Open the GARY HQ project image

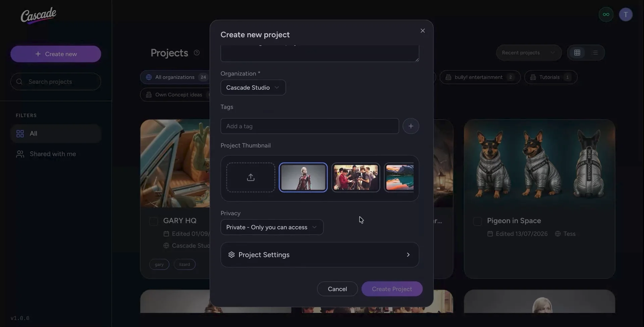click(x=175, y=163)
